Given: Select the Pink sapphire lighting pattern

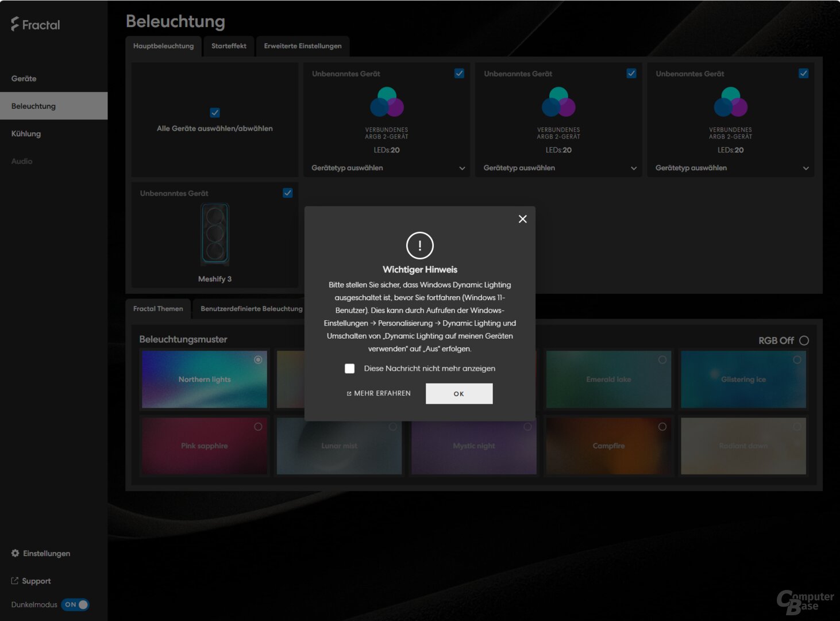Looking at the screenshot, I should (x=204, y=446).
